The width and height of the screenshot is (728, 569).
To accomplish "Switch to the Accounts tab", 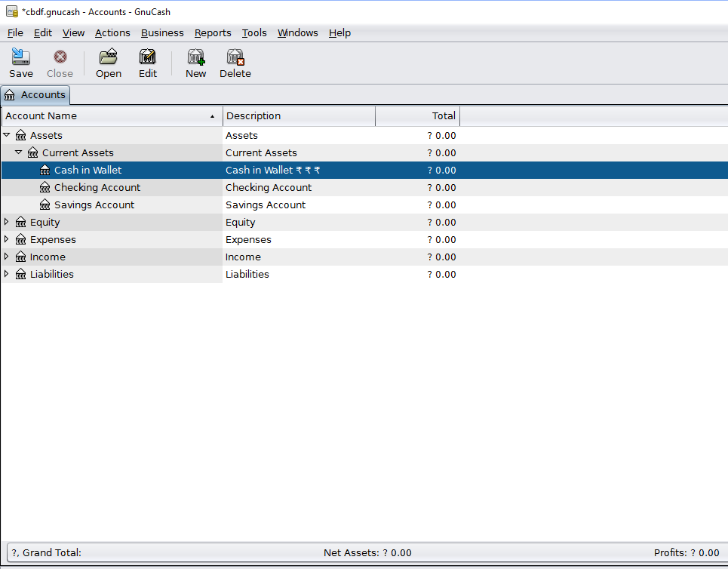I will click(x=35, y=95).
